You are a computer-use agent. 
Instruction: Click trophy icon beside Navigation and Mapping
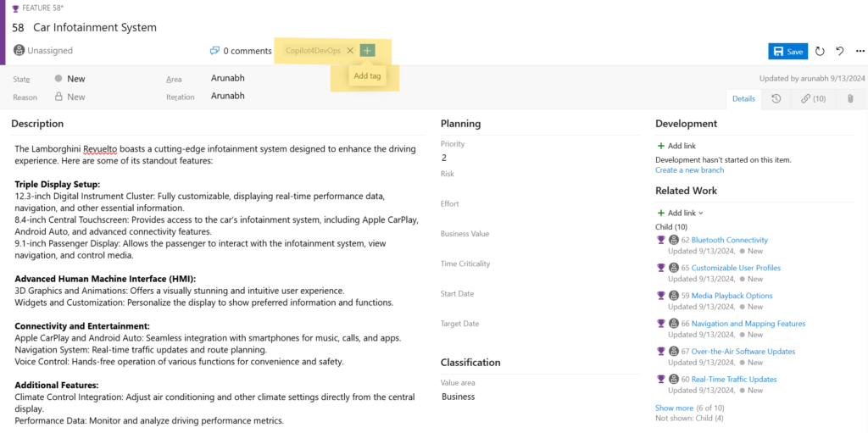pyautogui.click(x=660, y=324)
